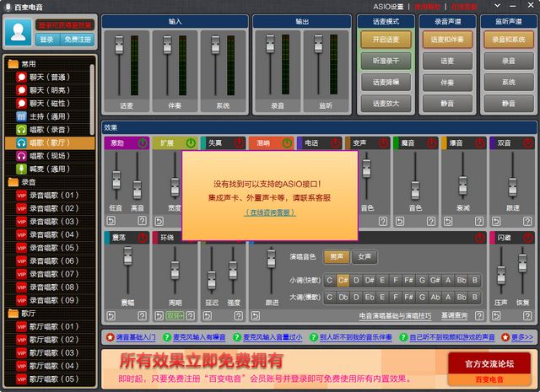Expand the 歌厅 folder group
The width and height of the screenshot is (540, 392).
pos(13,313)
